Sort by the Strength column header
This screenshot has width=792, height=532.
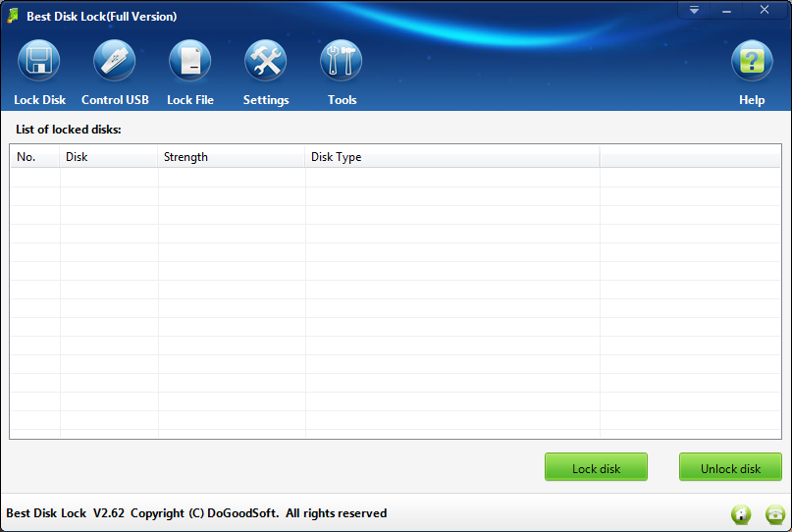[232, 157]
